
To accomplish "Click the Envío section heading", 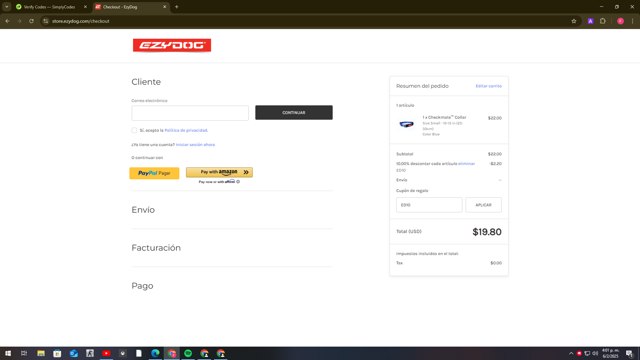I will (x=143, y=210).
